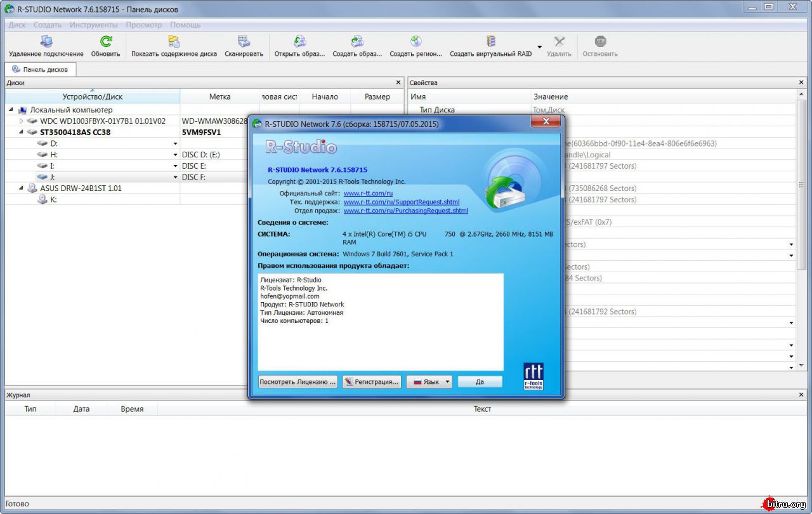Click the View License (Посмотреть Лицензию) button
This screenshot has height=514, width=812.
pyautogui.click(x=298, y=381)
